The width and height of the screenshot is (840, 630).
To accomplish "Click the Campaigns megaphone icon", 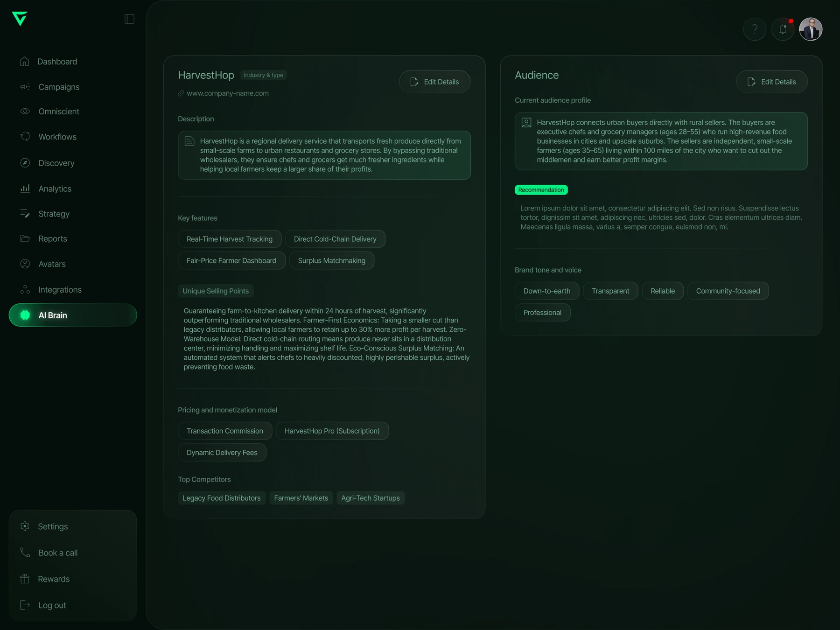I will (25, 87).
